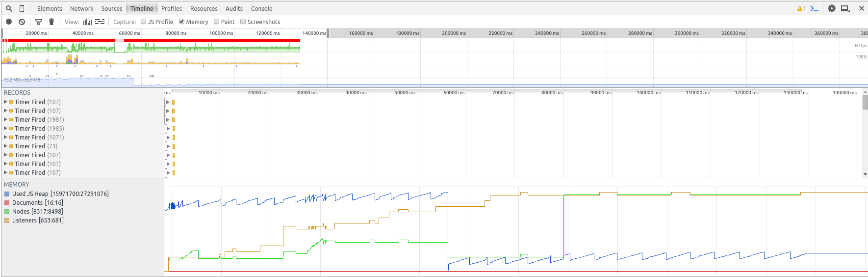Expand the Timer Fired (73) record
This screenshot has width=868, height=277.
(x=5, y=146)
